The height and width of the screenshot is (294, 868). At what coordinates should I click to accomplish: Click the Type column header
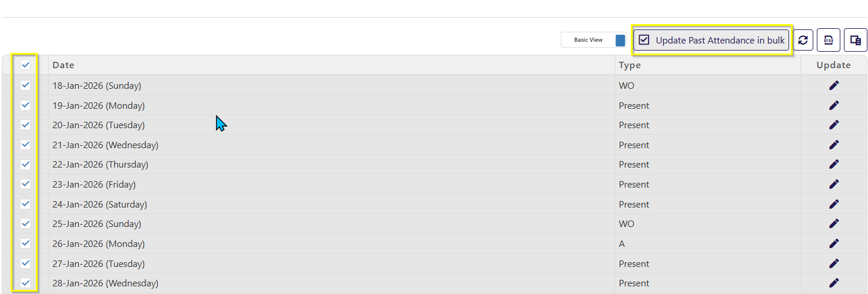click(630, 65)
